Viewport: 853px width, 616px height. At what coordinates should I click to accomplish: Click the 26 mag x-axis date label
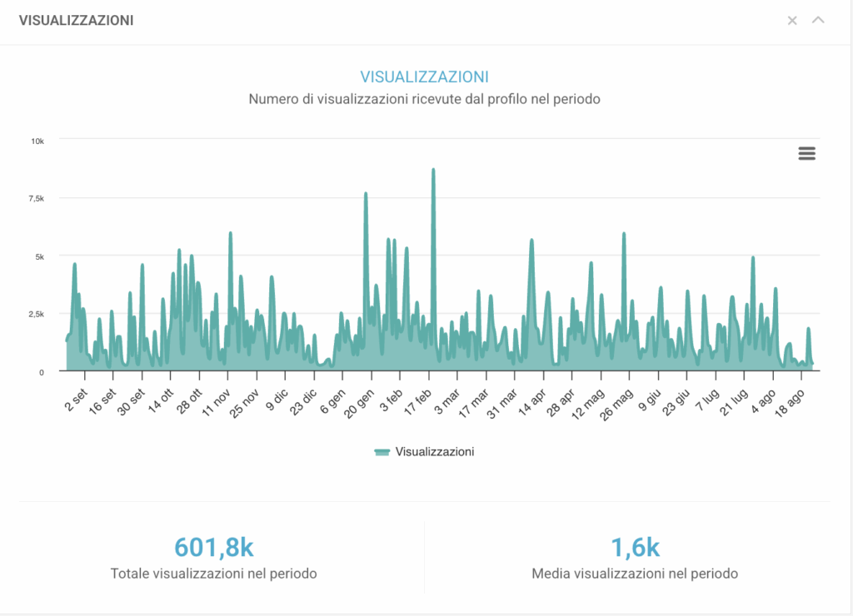point(617,404)
